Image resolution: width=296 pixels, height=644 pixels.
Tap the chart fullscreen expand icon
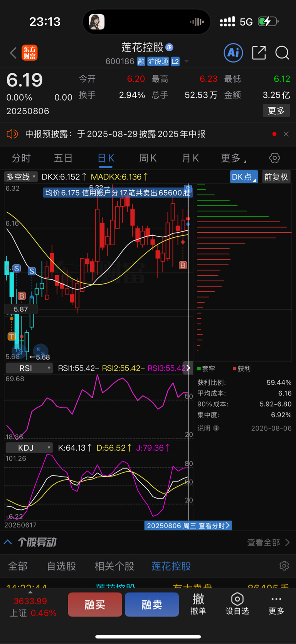click(40, 351)
